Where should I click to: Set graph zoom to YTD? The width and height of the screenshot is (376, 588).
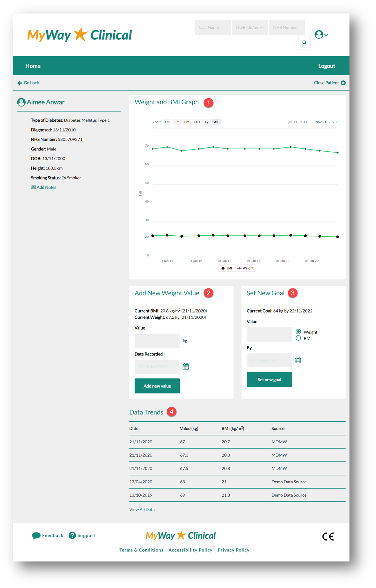pyautogui.click(x=197, y=122)
